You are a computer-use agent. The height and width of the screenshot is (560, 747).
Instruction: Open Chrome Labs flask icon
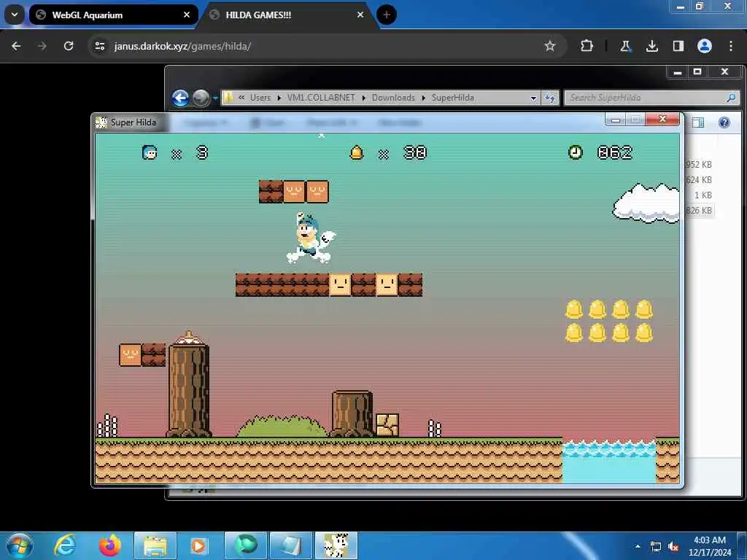625,46
